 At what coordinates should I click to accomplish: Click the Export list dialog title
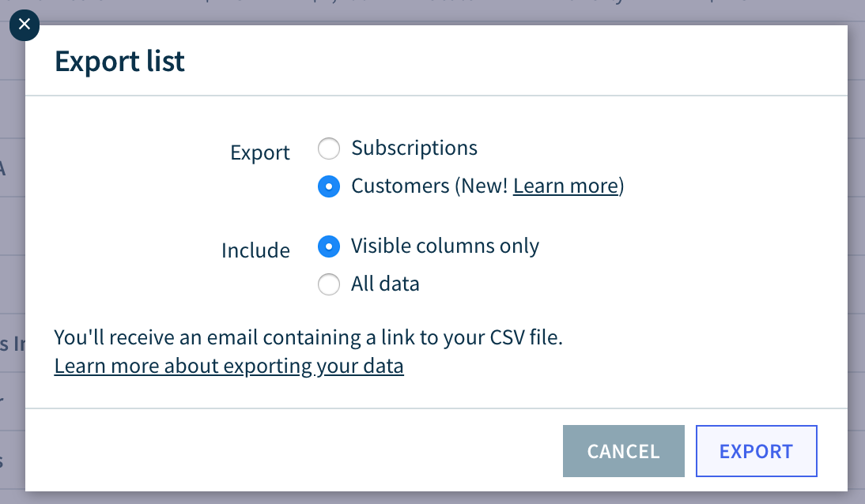tap(119, 61)
